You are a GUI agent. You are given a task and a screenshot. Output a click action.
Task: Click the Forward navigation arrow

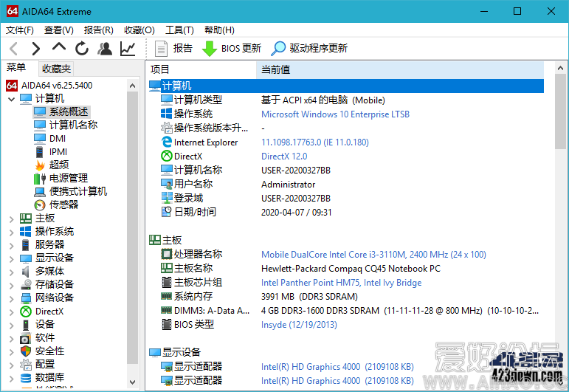36,48
